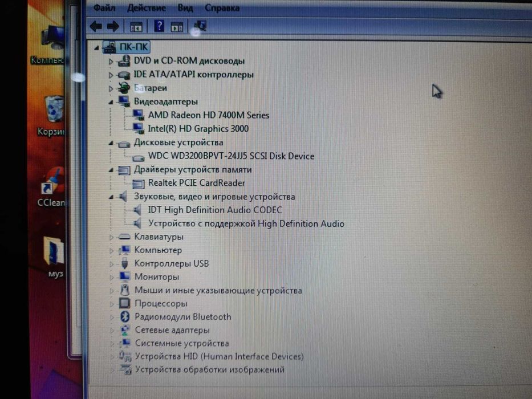
Task: Click the Мониторы display icon
Action: click(124, 276)
